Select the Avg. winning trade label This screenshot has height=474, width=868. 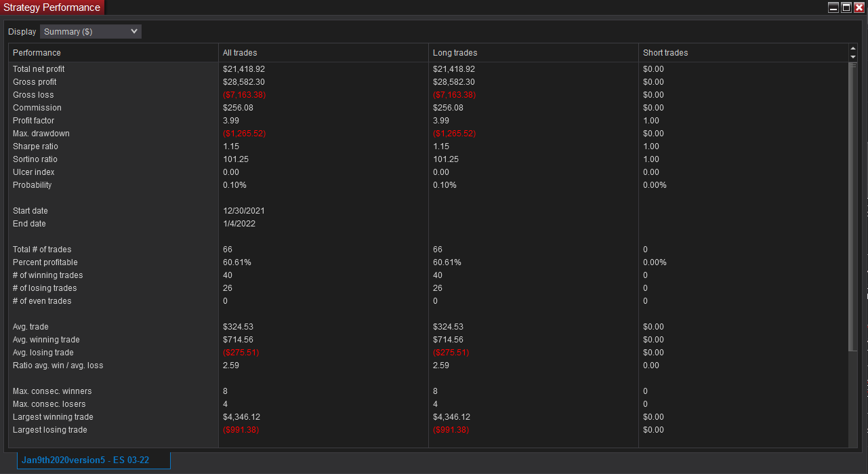(46, 340)
